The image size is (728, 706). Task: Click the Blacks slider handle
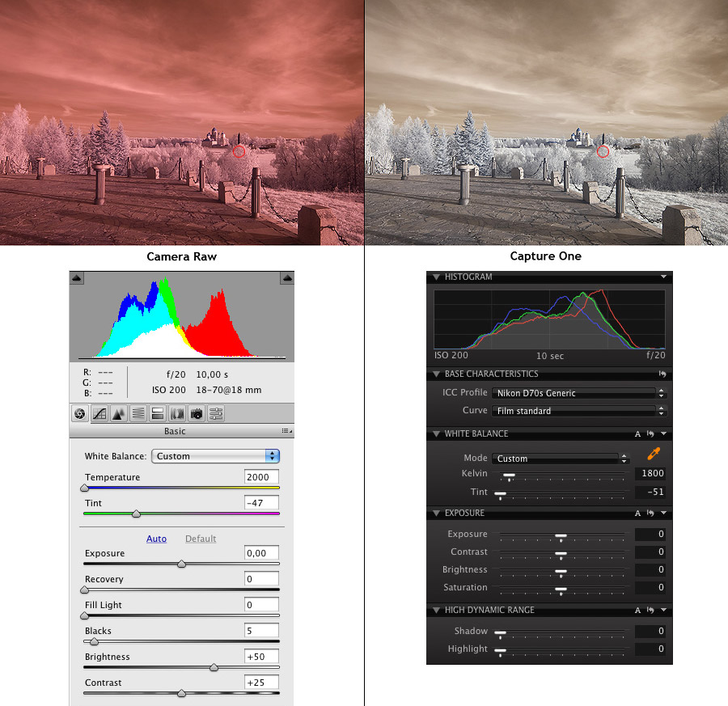point(95,642)
